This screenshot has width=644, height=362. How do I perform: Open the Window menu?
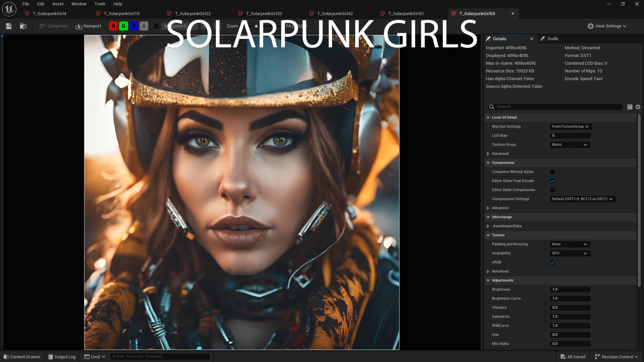click(79, 4)
